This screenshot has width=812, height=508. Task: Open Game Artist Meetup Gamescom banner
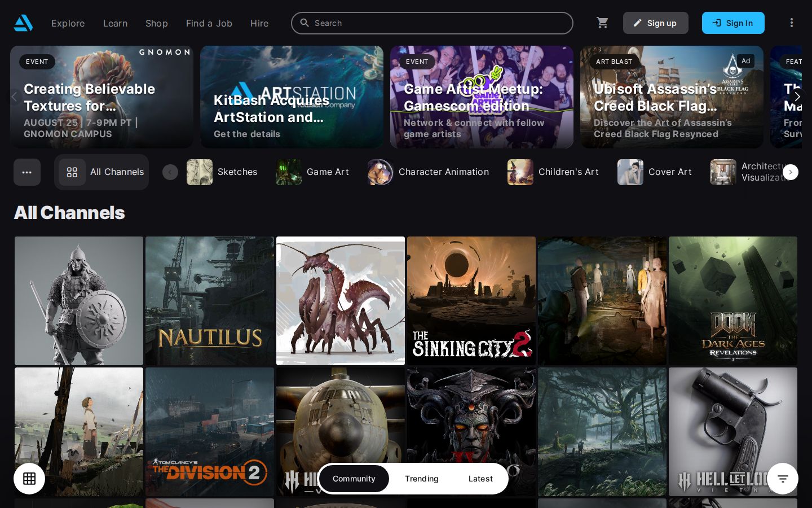482,97
